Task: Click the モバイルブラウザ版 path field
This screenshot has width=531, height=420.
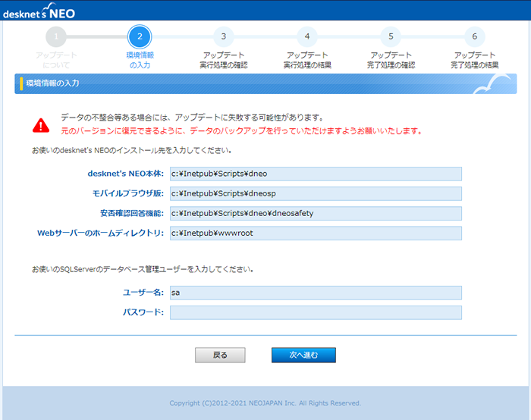Action: click(316, 193)
